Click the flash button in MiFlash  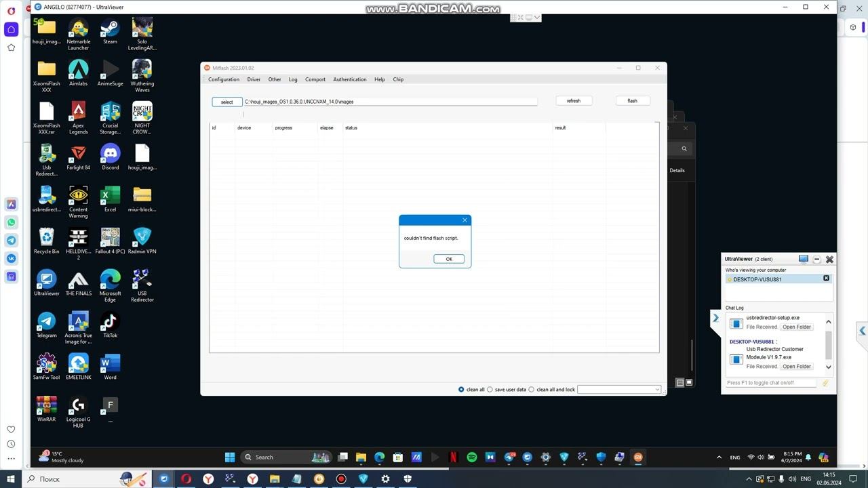(x=633, y=100)
